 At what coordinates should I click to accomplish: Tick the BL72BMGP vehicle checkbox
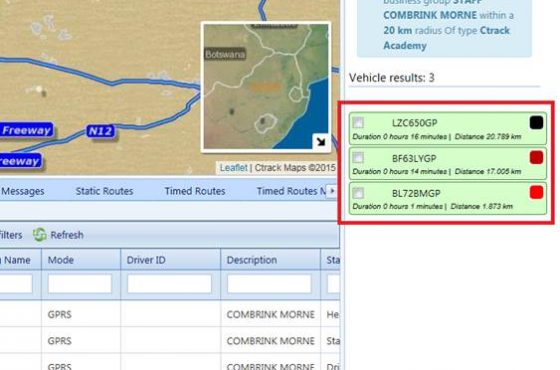tap(358, 193)
